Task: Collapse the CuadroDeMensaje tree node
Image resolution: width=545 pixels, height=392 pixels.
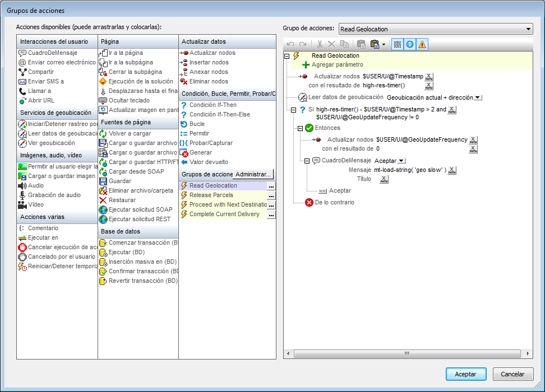Action: (x=307, y=161)
